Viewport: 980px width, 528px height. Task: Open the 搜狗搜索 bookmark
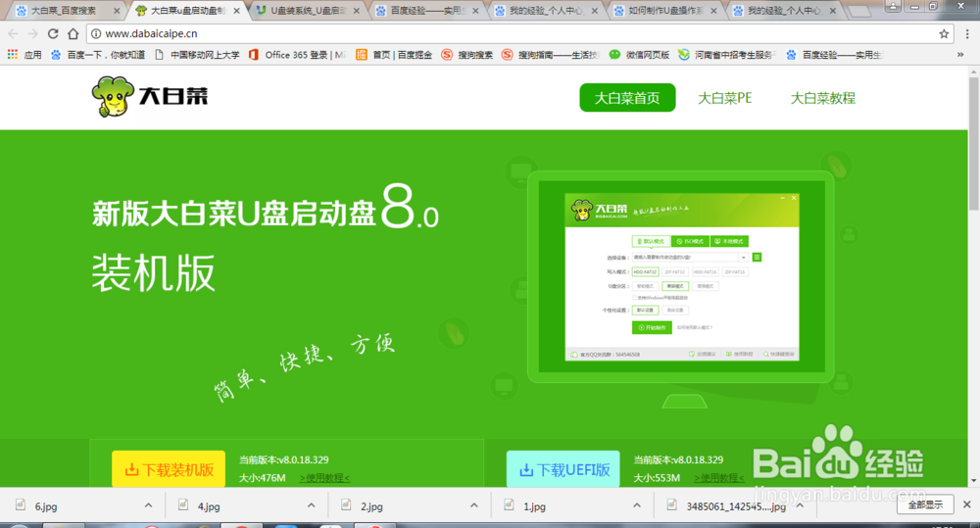(x=466, y=55)
